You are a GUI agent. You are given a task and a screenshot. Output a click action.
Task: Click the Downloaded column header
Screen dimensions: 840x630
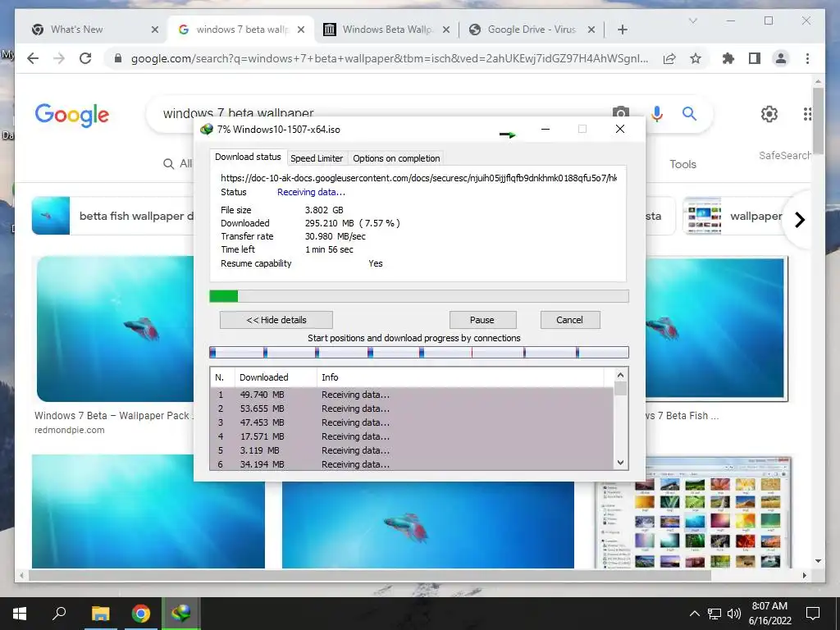[x=276, y=377]
